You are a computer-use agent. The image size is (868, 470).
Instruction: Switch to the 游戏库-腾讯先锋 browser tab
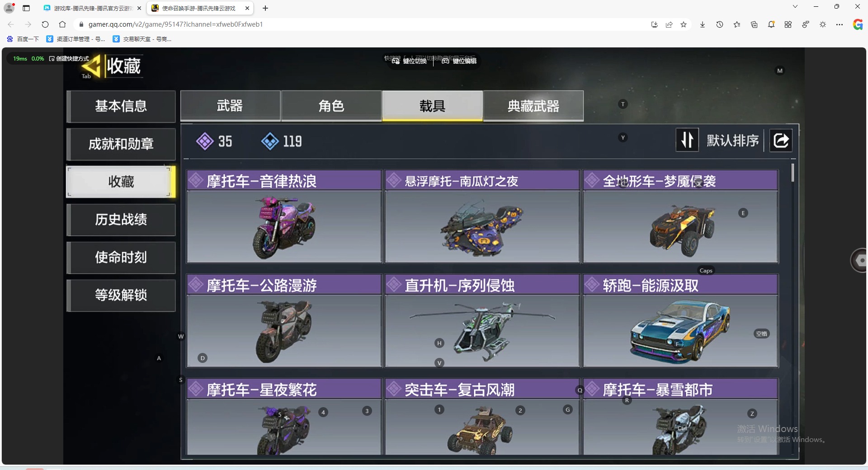(x=92, y=8)
